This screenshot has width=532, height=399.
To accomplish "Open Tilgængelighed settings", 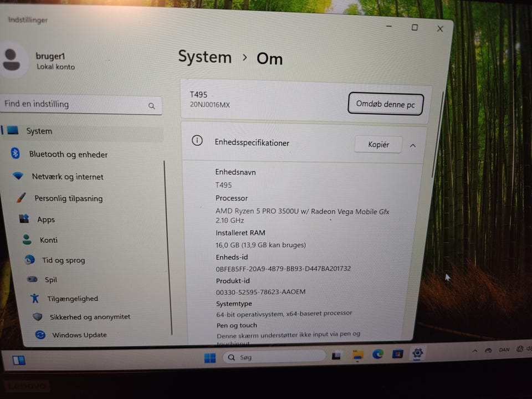I will click(x=73, y=299).
